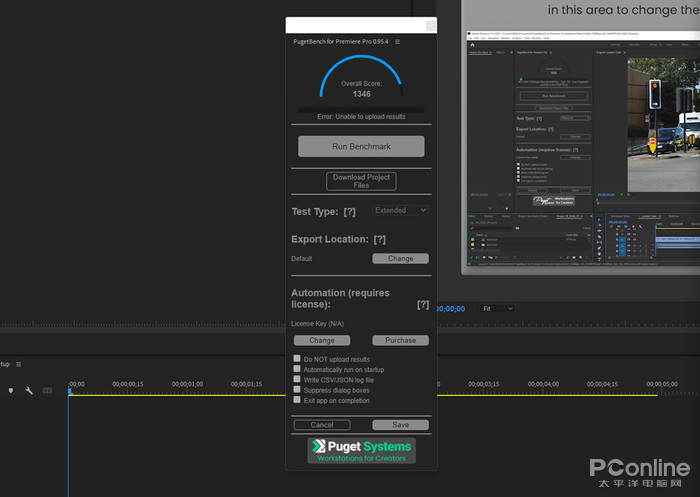Open the Test Type help [?]
The height and width of the screenshot is (497, 700).
click(x=350, y=212)
